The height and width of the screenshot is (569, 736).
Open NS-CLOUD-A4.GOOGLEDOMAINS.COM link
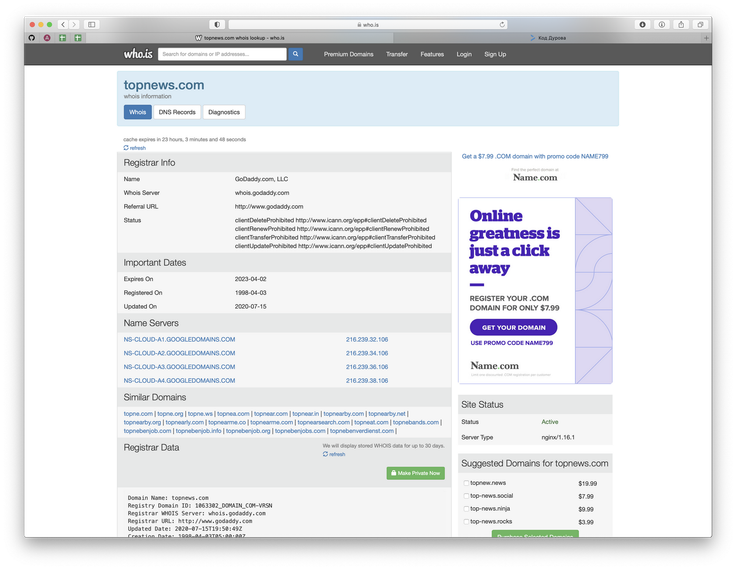tap(179, 381)
